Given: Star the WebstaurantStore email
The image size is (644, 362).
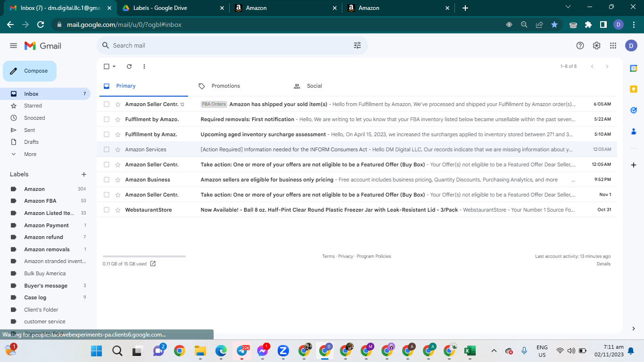Looking at the screenshot, I should click(118, 210).
